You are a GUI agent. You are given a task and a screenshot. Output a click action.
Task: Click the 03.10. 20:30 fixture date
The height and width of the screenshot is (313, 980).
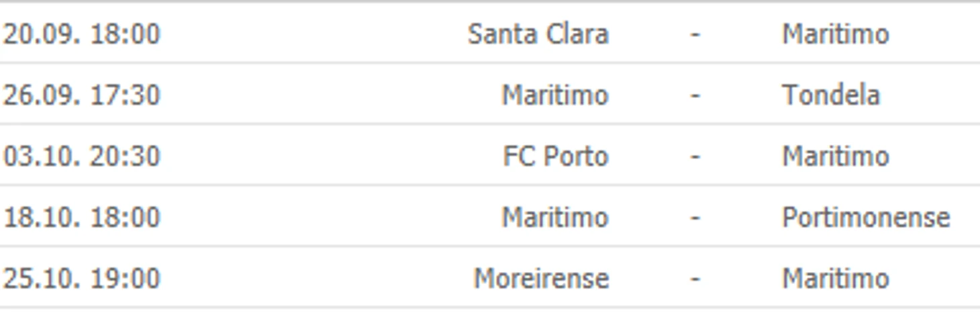(81, 156)
